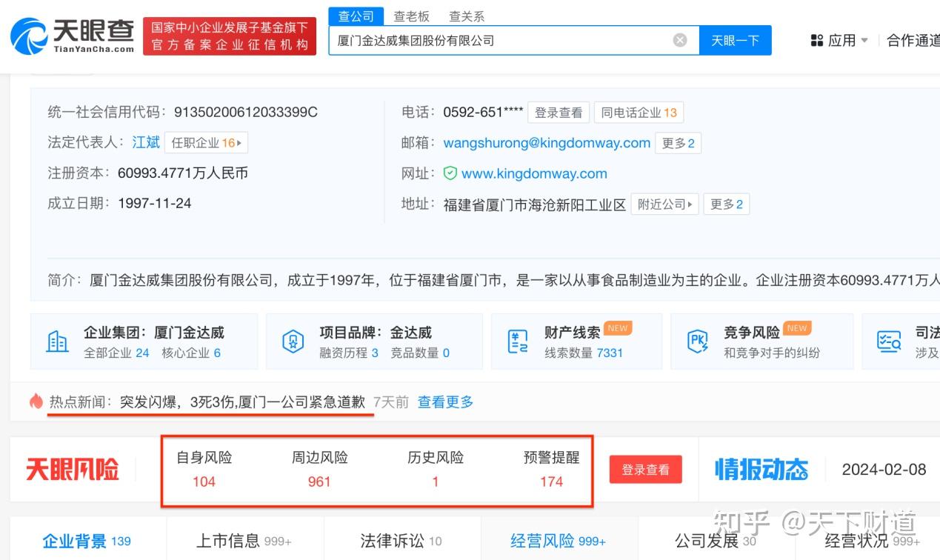Expand 更多2 beside the company address
Screen dimensions: 940x560
pos(727,204)
